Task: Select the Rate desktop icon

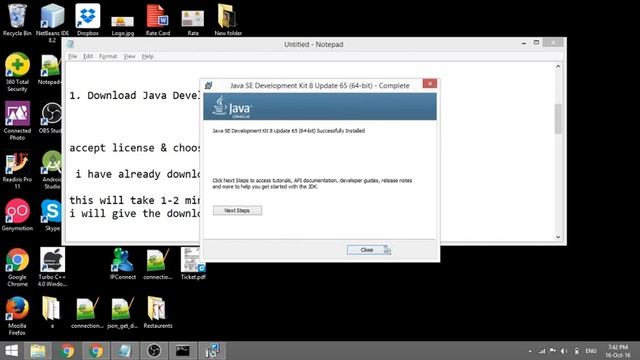Action: click(x=193, y=23)
